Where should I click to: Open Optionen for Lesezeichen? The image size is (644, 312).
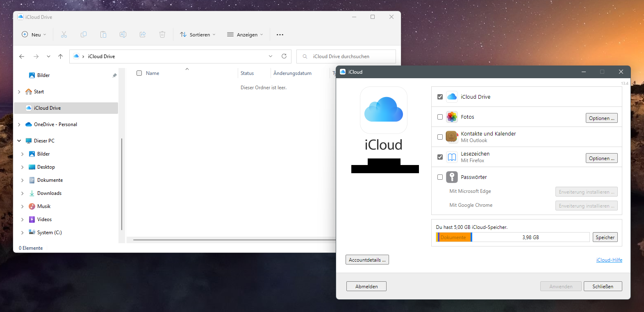click(x=601, y=158)
